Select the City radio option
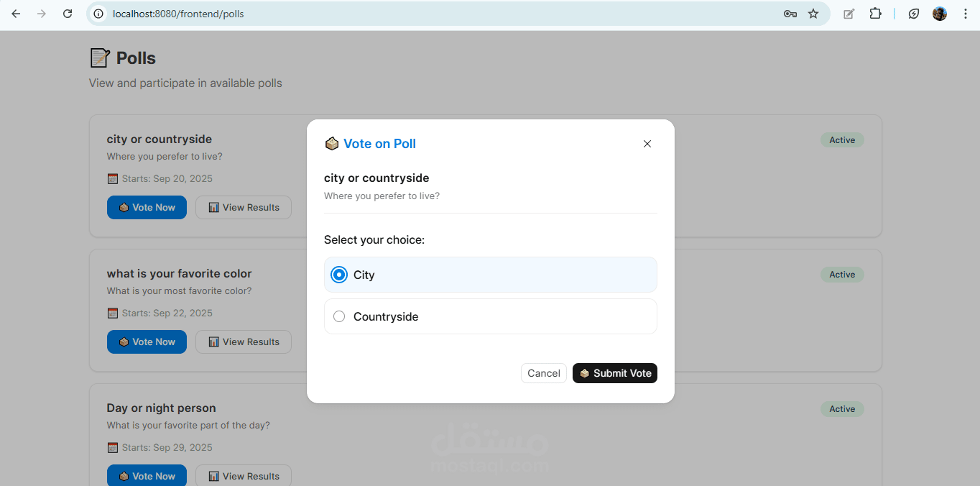This screenshot has height=486, width=980. pos(339,275)
